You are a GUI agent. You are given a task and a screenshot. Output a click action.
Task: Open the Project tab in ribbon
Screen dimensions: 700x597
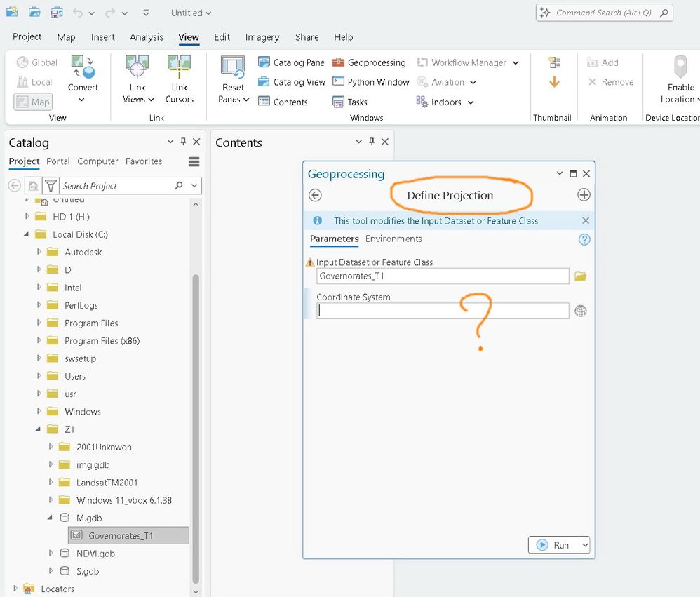tap(27, 37)
